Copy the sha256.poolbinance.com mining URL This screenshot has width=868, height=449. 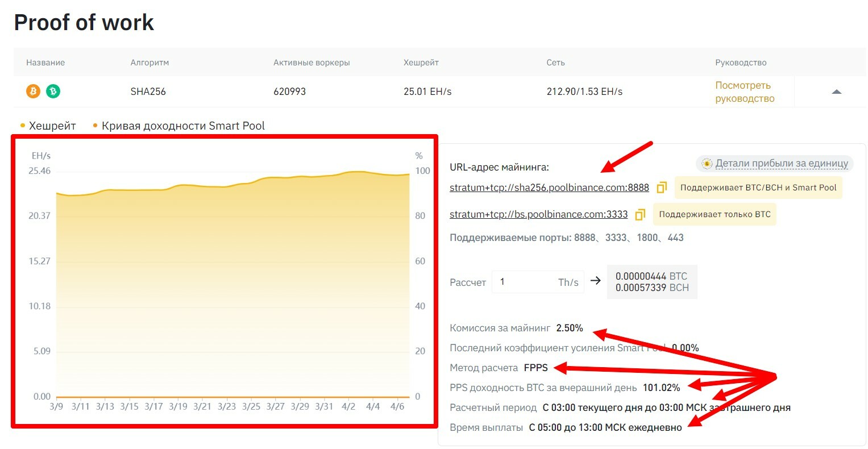point(661,188)
